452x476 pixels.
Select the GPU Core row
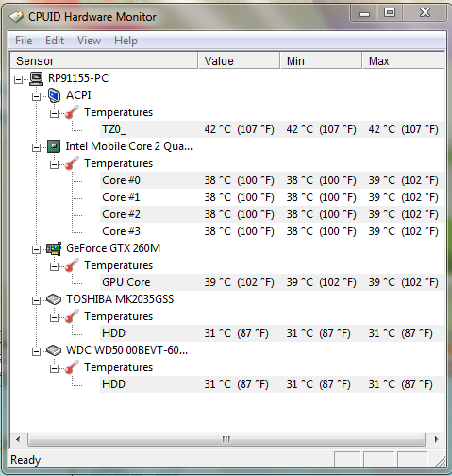(x=272, y=282)
